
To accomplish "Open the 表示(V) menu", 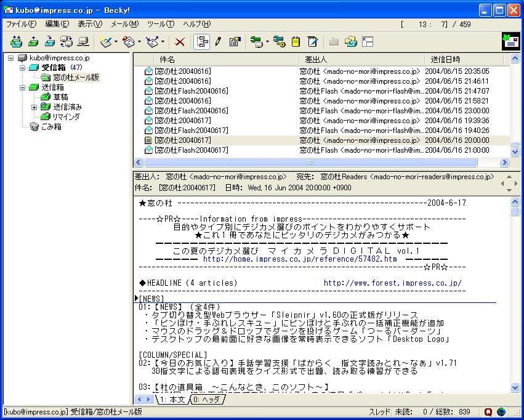I will 90,24.
